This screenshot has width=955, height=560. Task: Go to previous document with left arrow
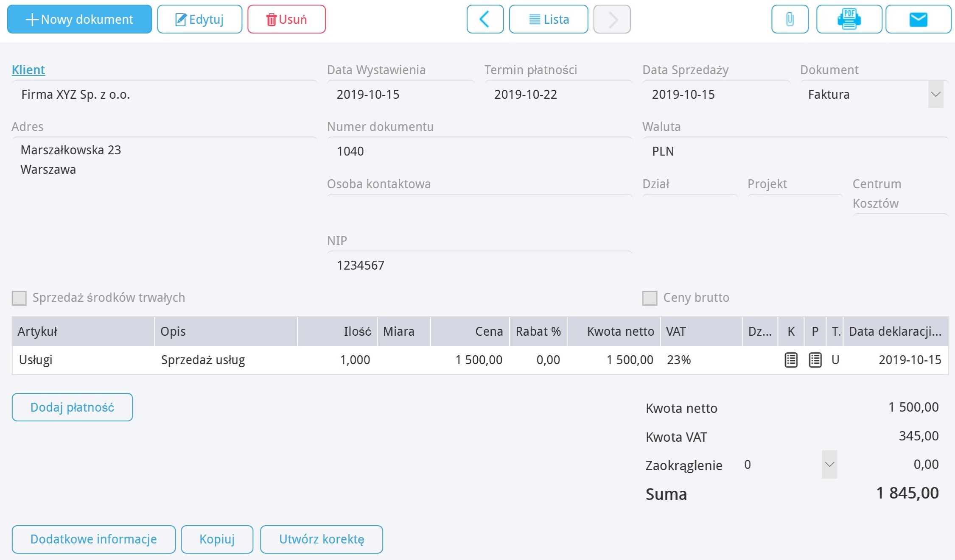[x=485, y=19]
